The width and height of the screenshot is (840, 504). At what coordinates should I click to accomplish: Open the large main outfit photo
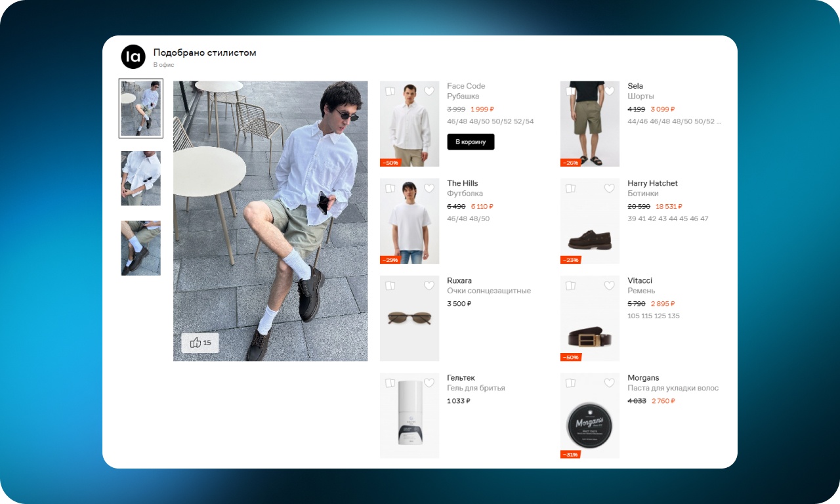[270, 221]
